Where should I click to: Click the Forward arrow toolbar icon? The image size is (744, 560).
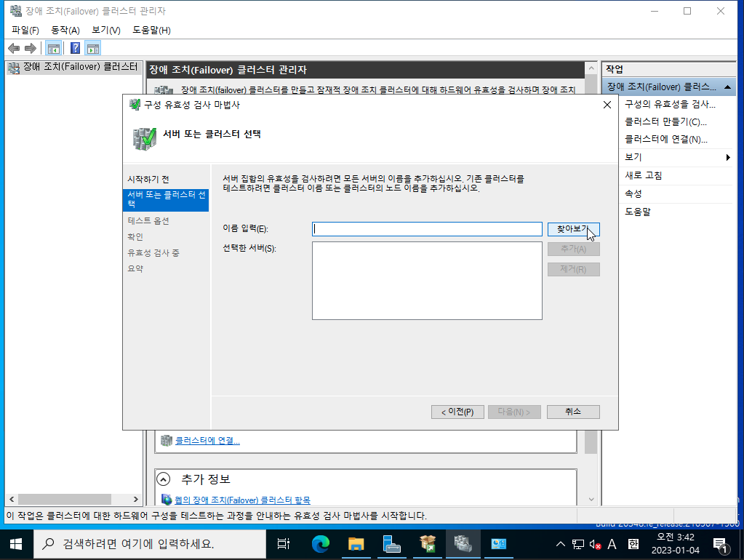31,48
